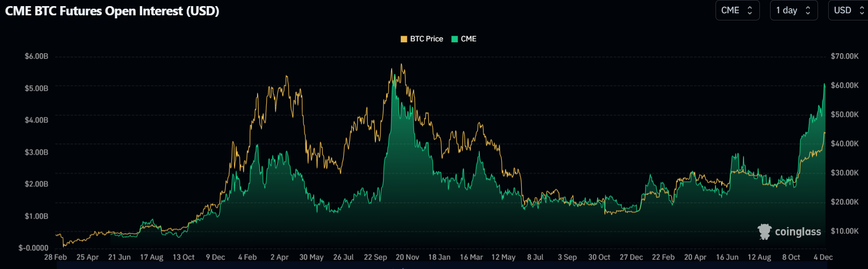This screenshot has width=868, height=269.
Task: Click the 12 Aug date label
Action: (x=759, y=257)
